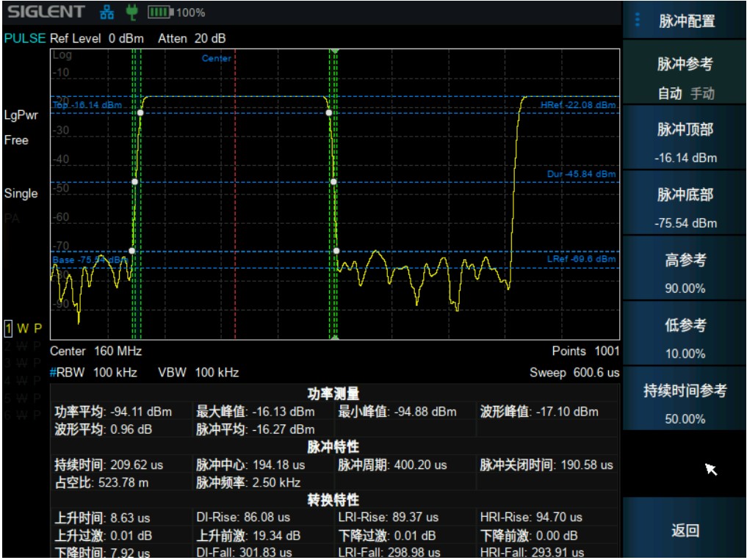Click the PULSE mode label
747x560 pixels.
pos(25,38)
